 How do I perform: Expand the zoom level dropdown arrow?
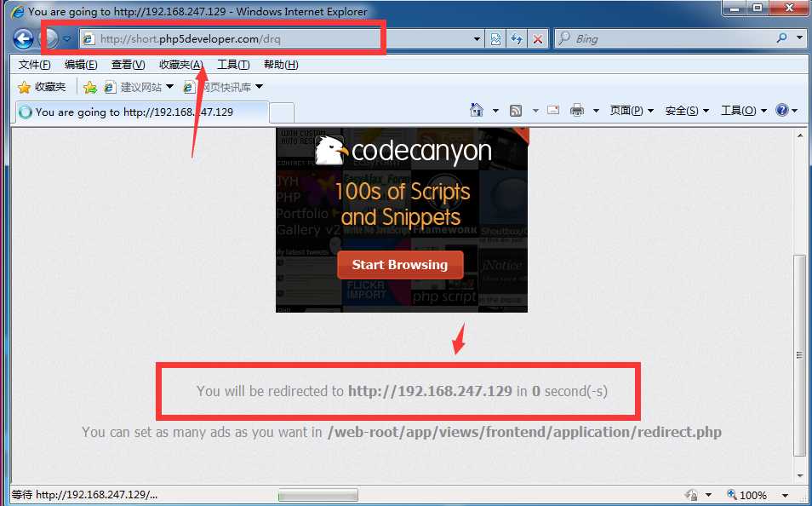coord(785,496)
